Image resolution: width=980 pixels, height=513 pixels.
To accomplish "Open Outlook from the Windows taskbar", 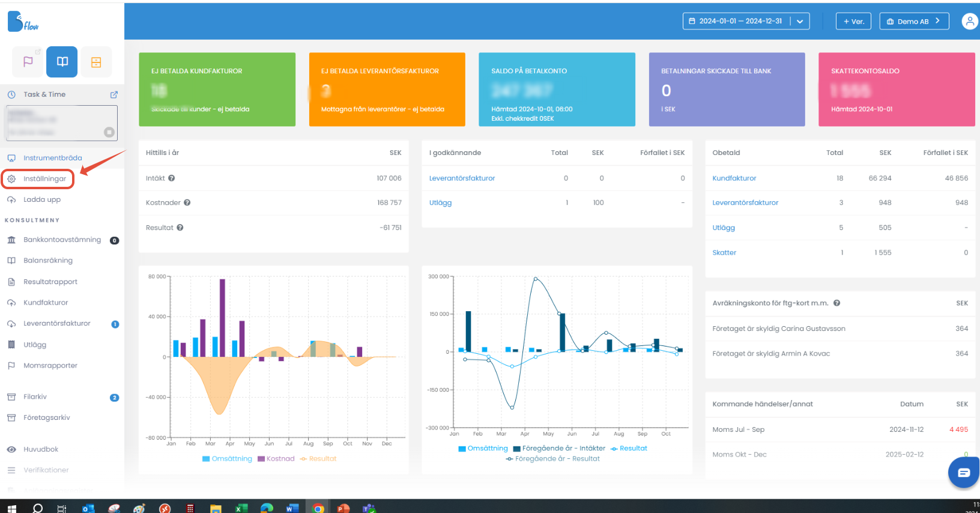I will click(x=88, y=508).
